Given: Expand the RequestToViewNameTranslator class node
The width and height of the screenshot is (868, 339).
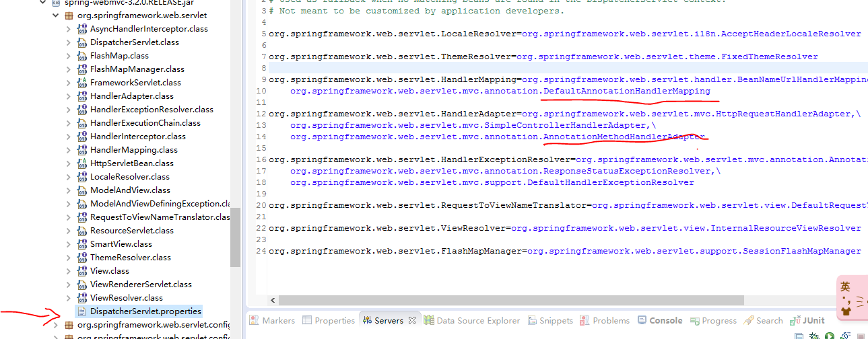Looking at the screenshot, I should (x=68, y=217).
